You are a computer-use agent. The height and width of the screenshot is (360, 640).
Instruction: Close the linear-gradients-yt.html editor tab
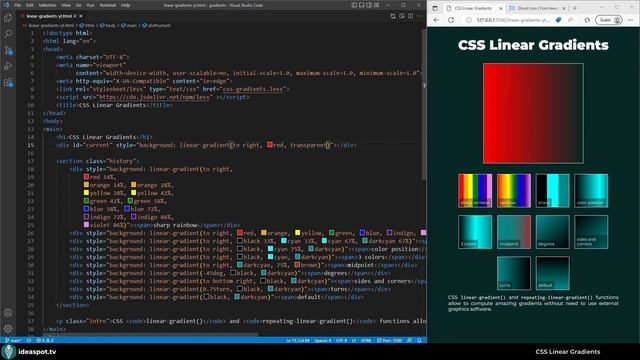pyautogui.click(x=81, y=16)
